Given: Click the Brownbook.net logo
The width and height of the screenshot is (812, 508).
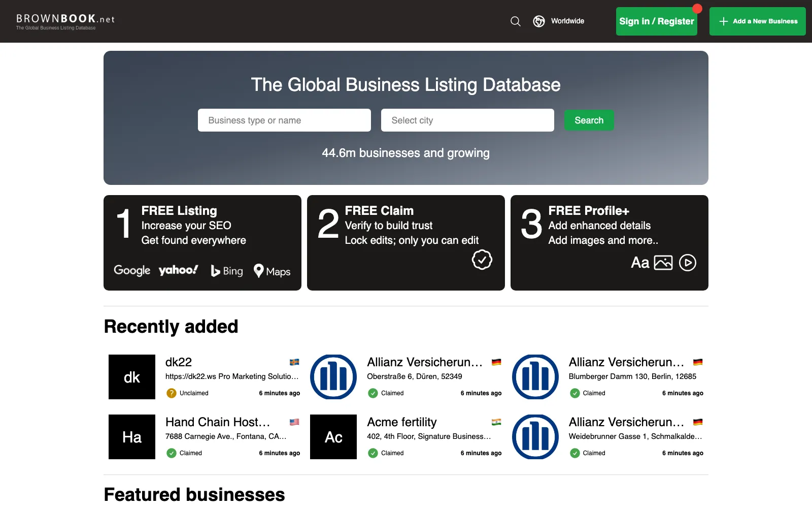Looking at the screenshot, I should click(x=65, y=21).
